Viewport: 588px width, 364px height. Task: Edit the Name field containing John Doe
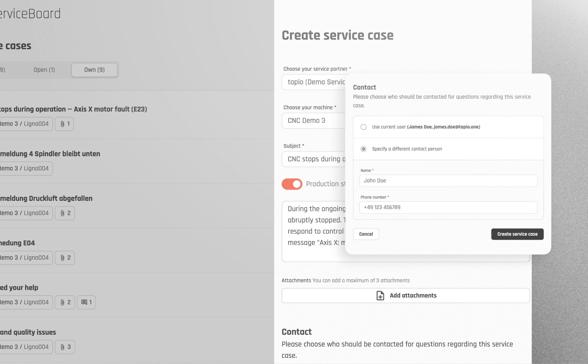point(448,181)
